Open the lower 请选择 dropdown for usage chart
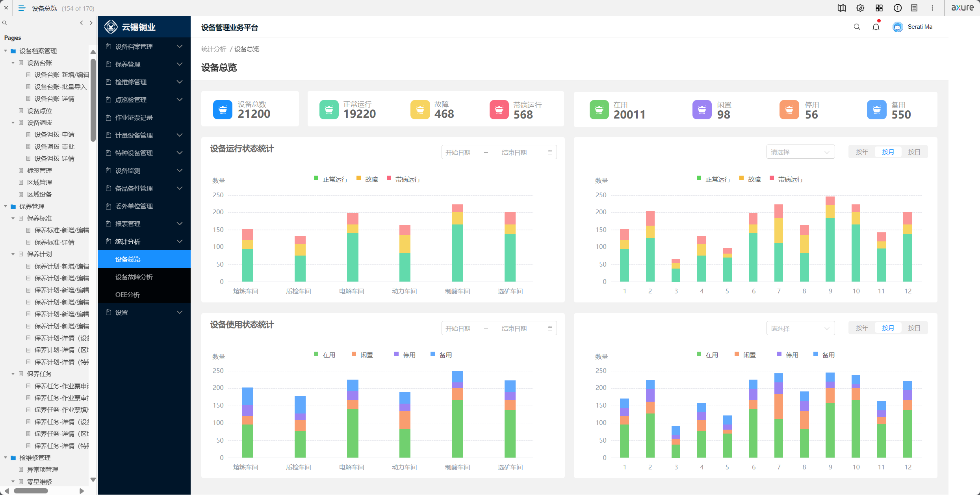The width and height of the screenshot is (980, 495). click(800, 328)
